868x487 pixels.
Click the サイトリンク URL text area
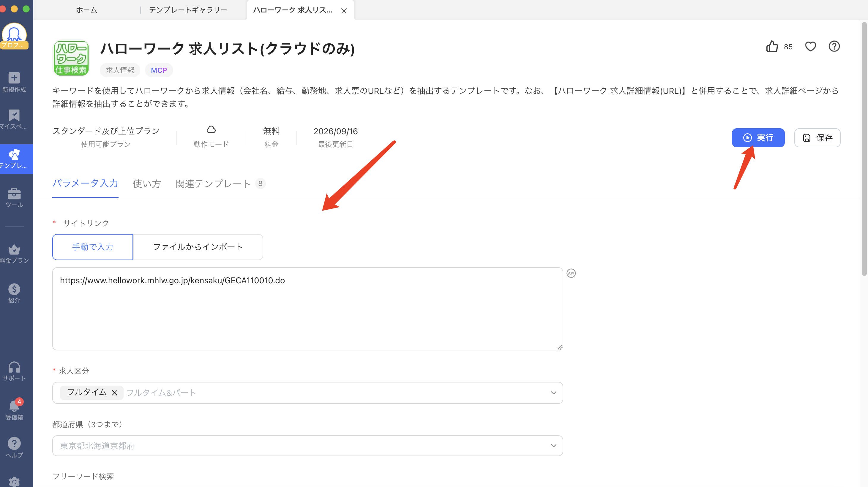[308, 309]
